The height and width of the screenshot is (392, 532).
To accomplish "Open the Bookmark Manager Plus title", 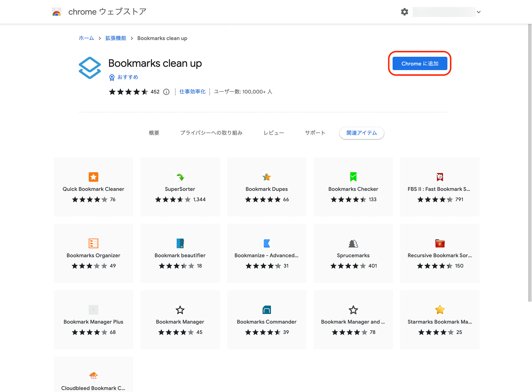I will [93, 322].
